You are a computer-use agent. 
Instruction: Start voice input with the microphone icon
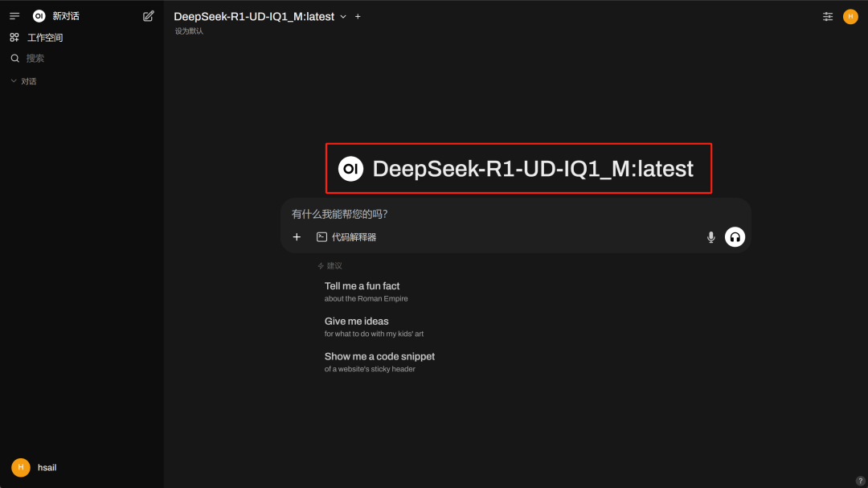tap(710, 237)
